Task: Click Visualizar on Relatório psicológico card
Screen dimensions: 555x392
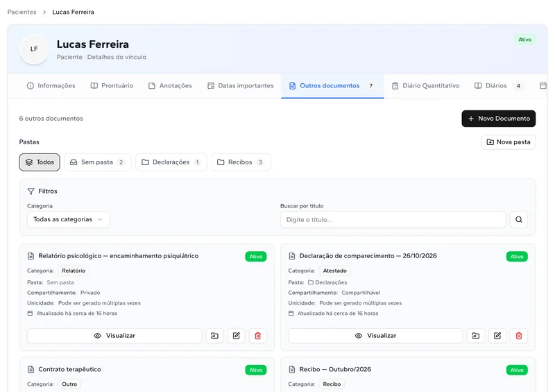Action: click(114, 336)
